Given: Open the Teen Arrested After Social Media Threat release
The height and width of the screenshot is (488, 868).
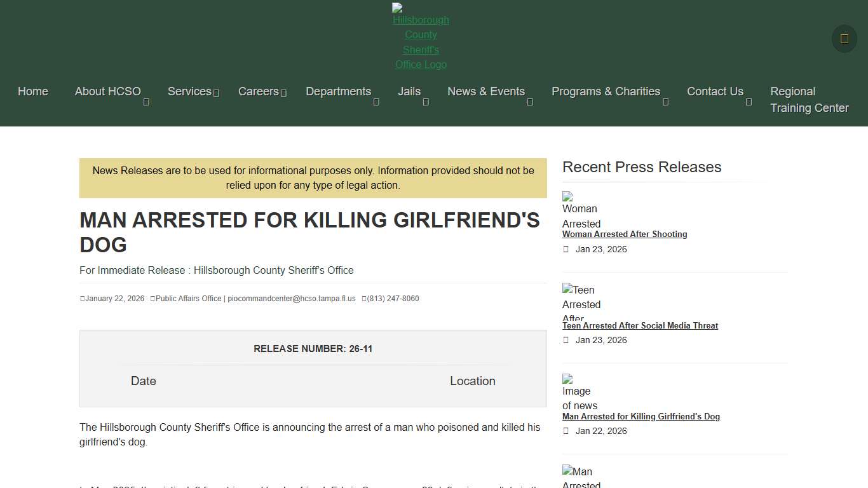Looking at the screenshot, I should [640, 325].
